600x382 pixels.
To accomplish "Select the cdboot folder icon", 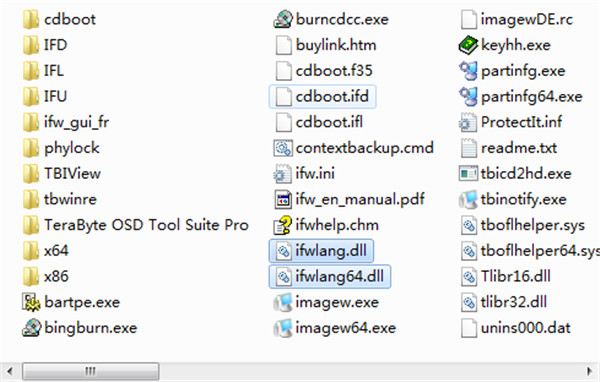I will tap(31, 19).
